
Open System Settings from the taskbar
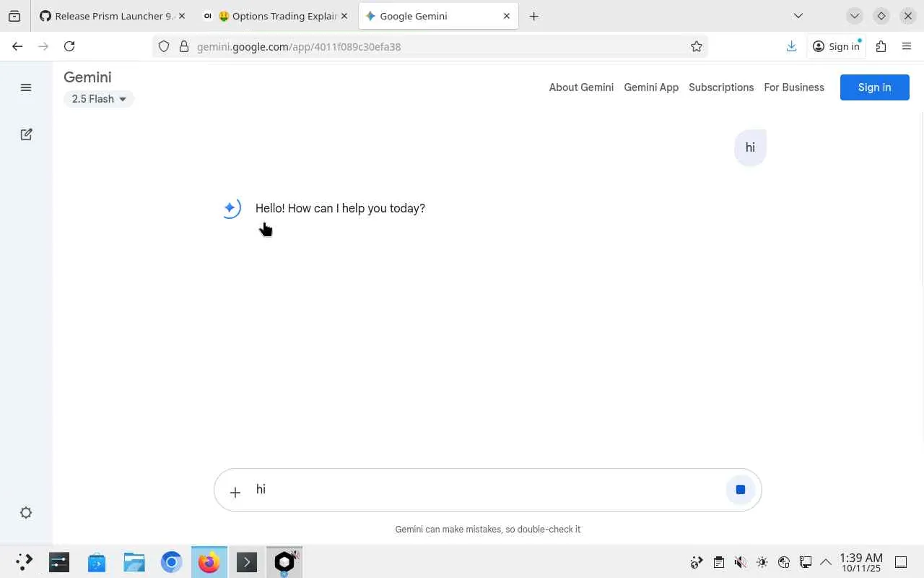pyautogui.click(x=58, y=561)
